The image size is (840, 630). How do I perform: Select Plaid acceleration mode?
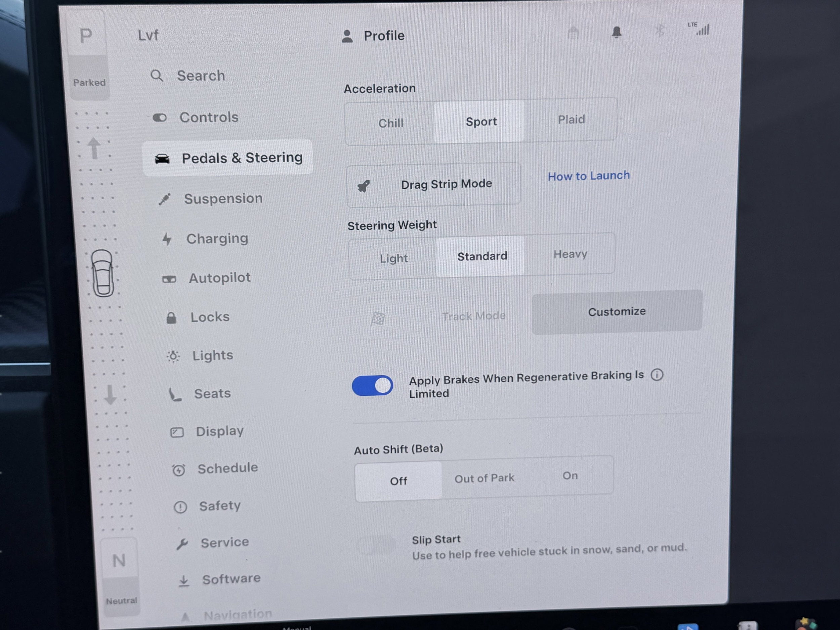[571, 120]
